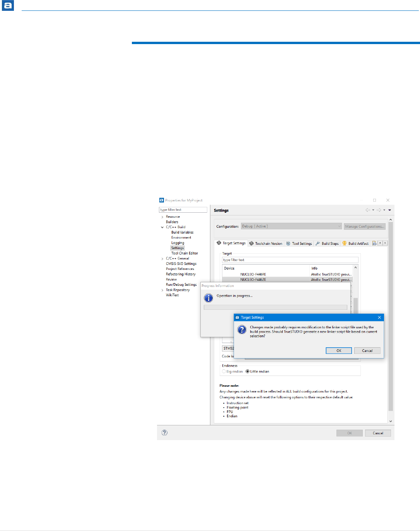This screenshot has height=531, width=420.
Task: Click the forward navigation arrow in Settings
Action: point(379,210)
